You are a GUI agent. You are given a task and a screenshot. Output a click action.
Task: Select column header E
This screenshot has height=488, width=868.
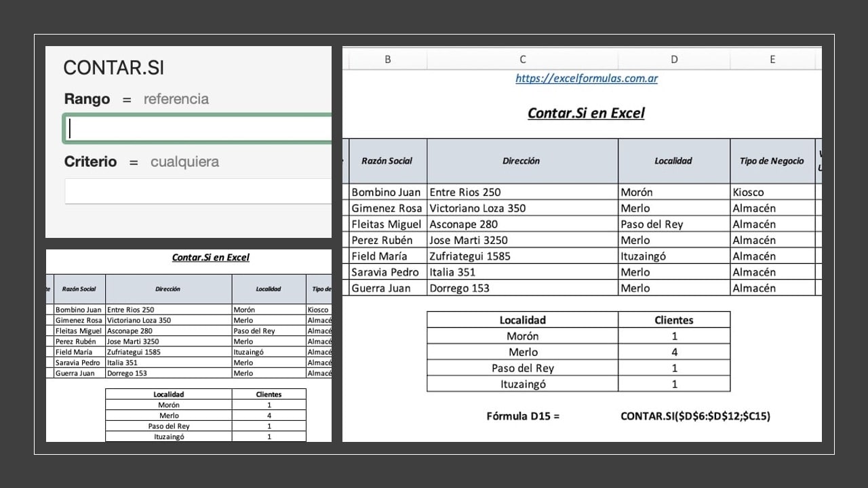click(x=772, y=59)
